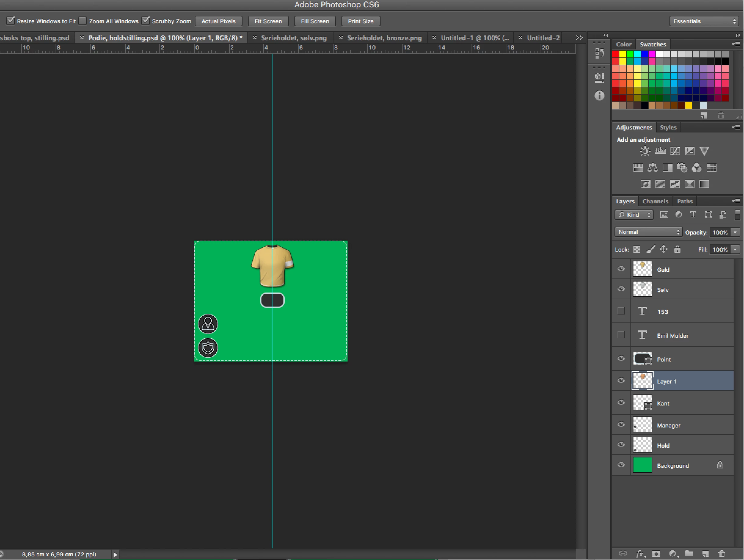Hide the Guld layer
The height and width of the screenshot is (560, 744).
621,269
